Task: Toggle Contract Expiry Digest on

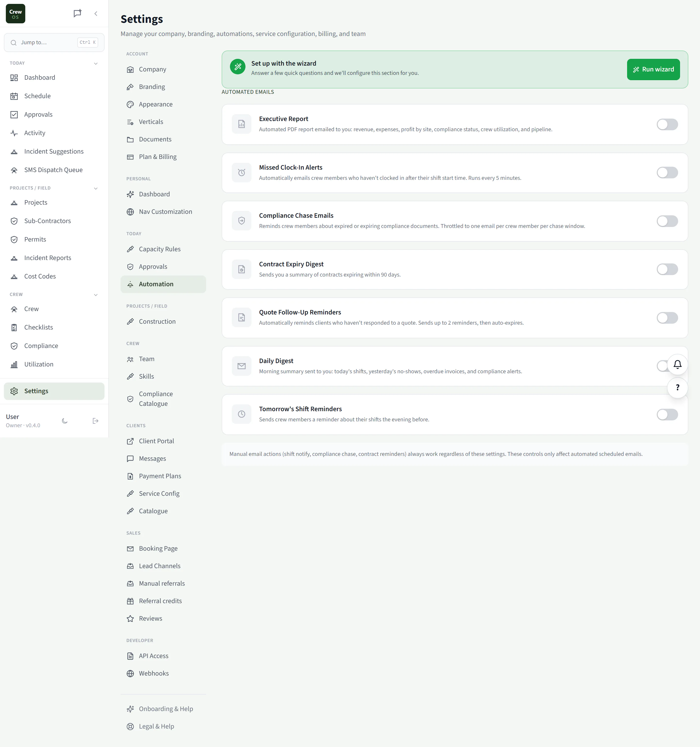Action: click(x=667, y=269)
